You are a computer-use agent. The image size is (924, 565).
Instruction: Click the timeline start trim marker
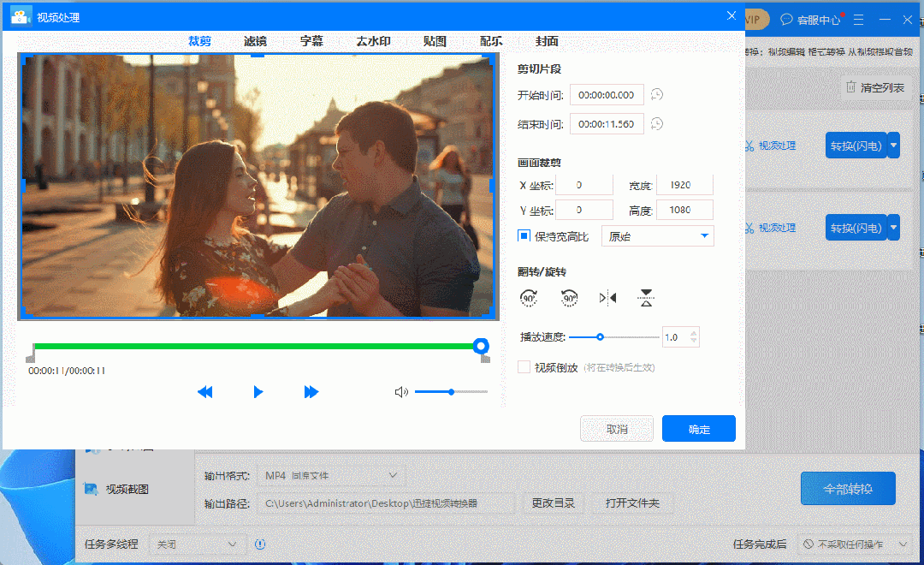coord(31,354)
